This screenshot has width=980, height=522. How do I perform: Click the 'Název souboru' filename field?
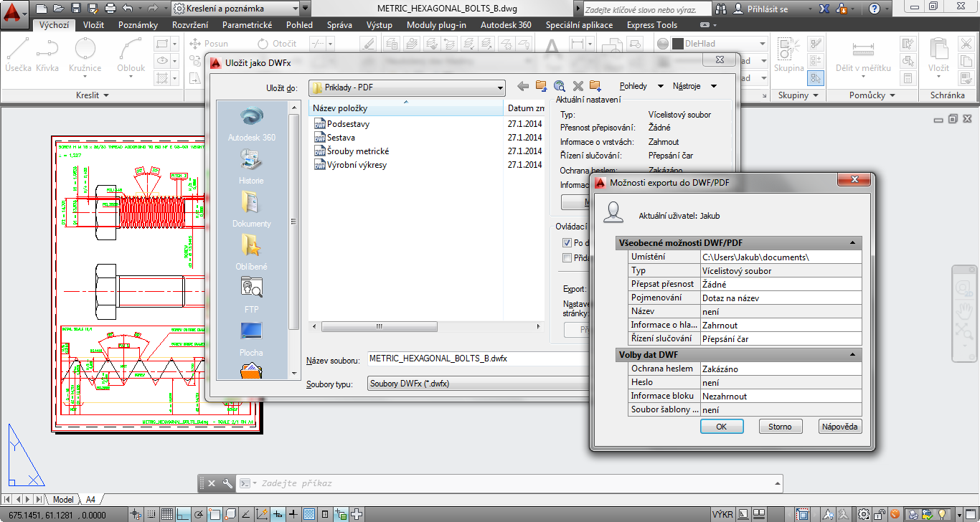(x=473, y=359)
